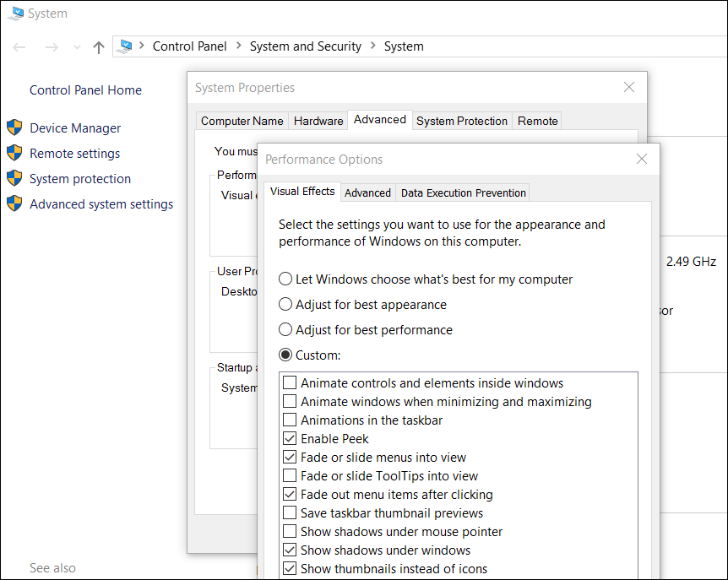Click the System protection shield icon
728x580 pixels.
(x=14, y=178)
